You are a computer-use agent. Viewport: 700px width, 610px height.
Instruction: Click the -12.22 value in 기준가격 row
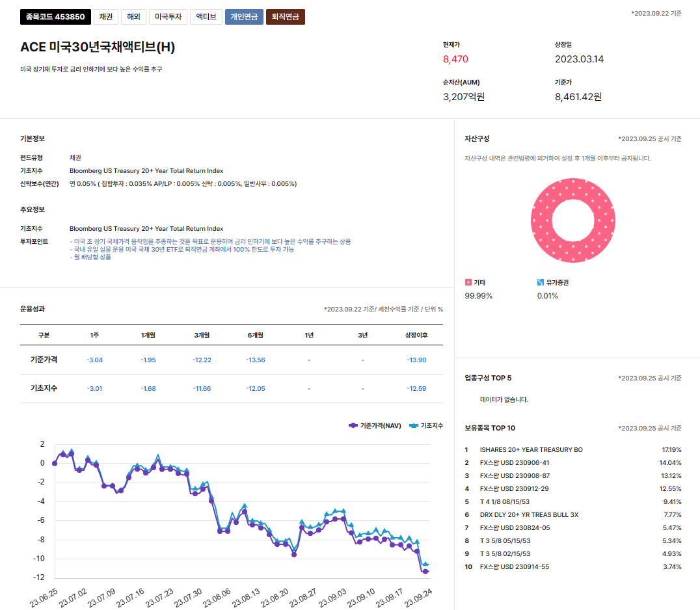202,360
